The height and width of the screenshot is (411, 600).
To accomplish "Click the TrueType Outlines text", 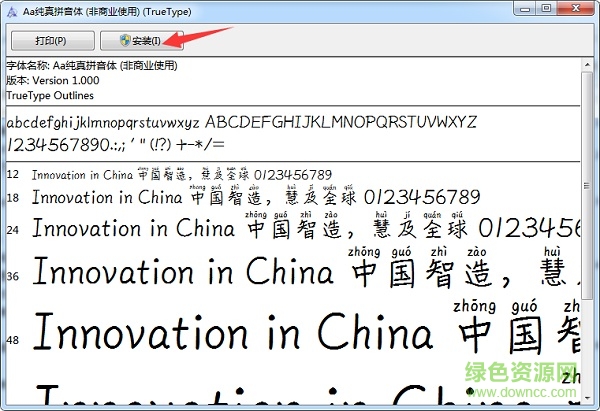I will (x=50, y=95).
